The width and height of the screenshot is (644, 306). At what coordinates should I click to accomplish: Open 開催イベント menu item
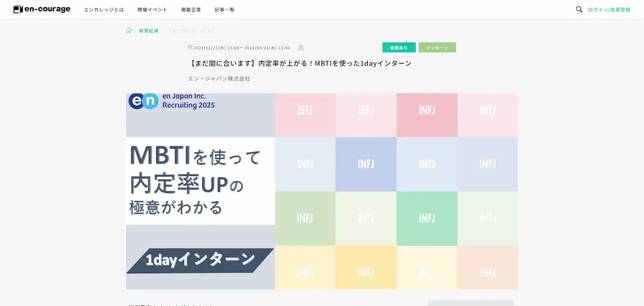(152, 10)
